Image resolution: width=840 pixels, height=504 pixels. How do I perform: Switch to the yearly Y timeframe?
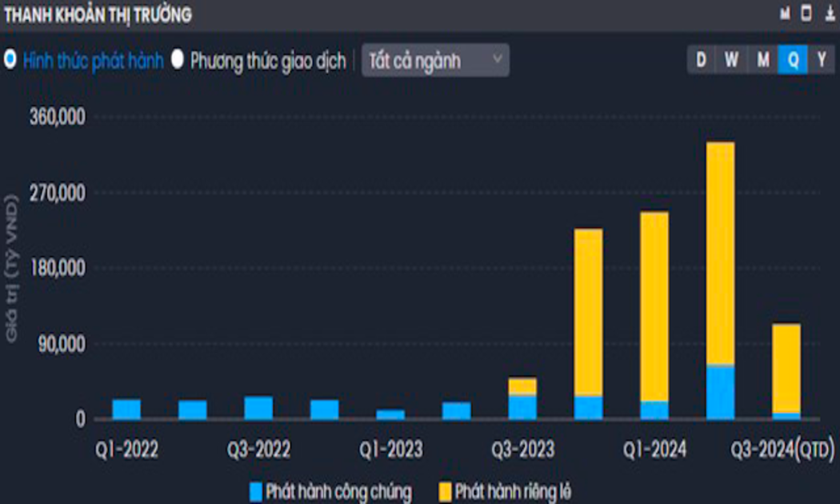click(x=821, y=60)
